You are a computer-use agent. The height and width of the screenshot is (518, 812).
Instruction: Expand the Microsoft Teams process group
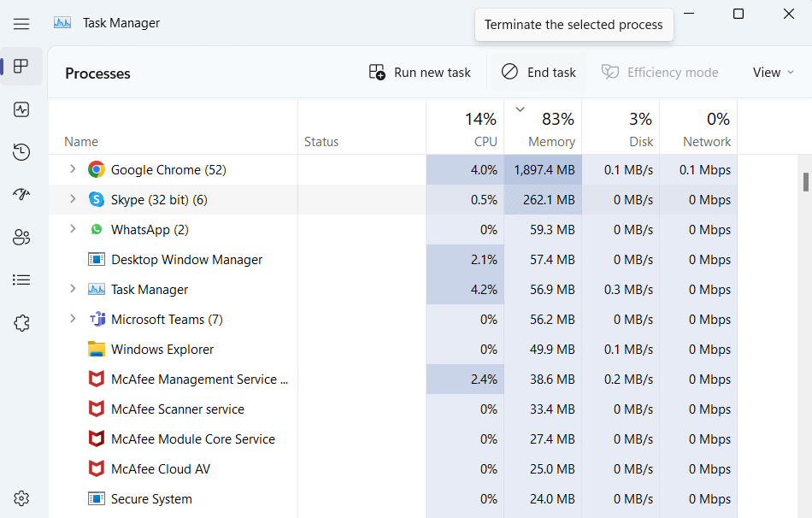73,319
